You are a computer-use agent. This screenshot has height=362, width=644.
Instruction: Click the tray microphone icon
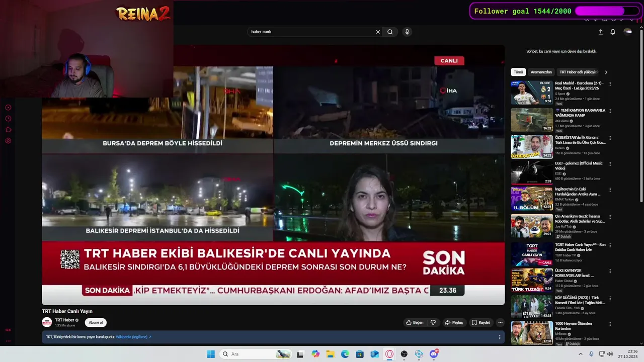pos(591,354)
